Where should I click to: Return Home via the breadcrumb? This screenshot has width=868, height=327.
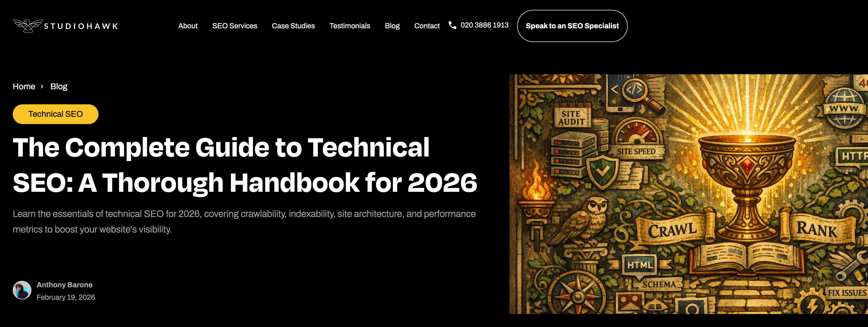tap(24, 86)
